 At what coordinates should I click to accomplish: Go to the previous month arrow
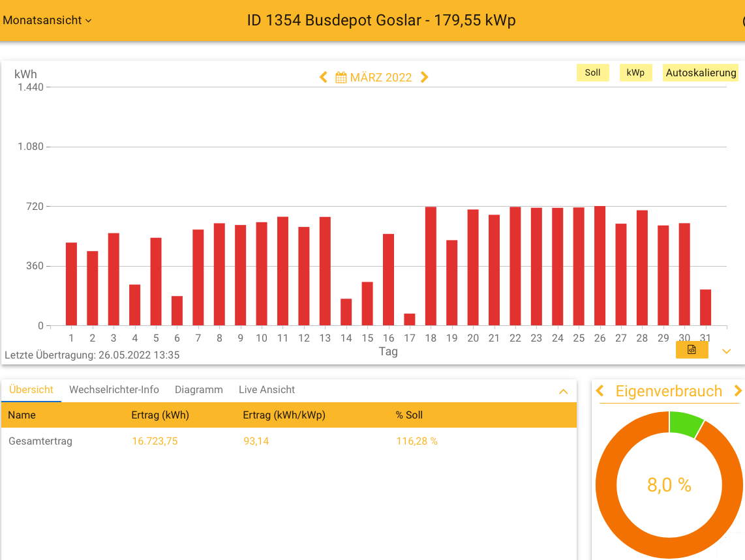[x=323, y=78]
